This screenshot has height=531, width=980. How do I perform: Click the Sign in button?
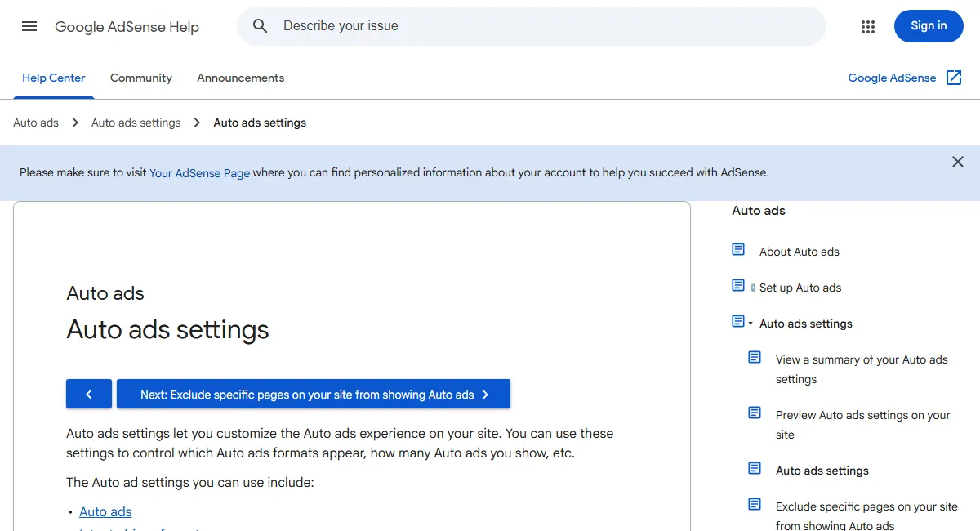(x=929, y=26)
